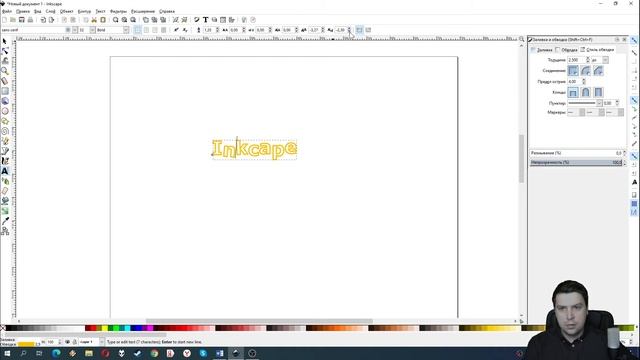
Task: Open Google Chrome from taskbar
Action: [x=154, y=353]
